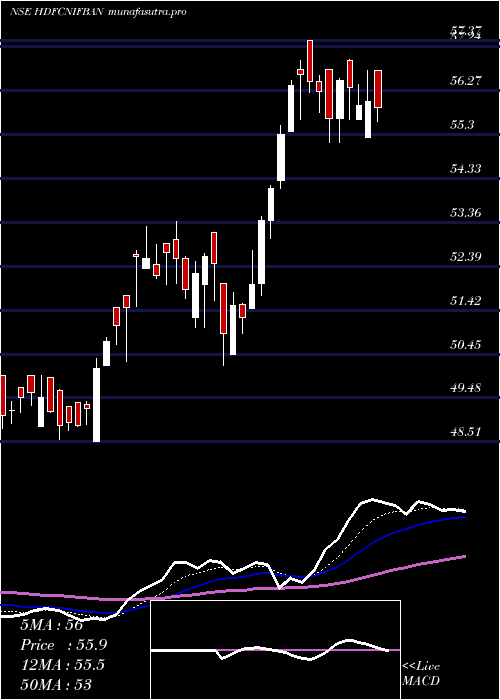The width and height of the screenshot is (500, 700).
Task: Click the 54.33 price axis label
Action: point(466,168)
